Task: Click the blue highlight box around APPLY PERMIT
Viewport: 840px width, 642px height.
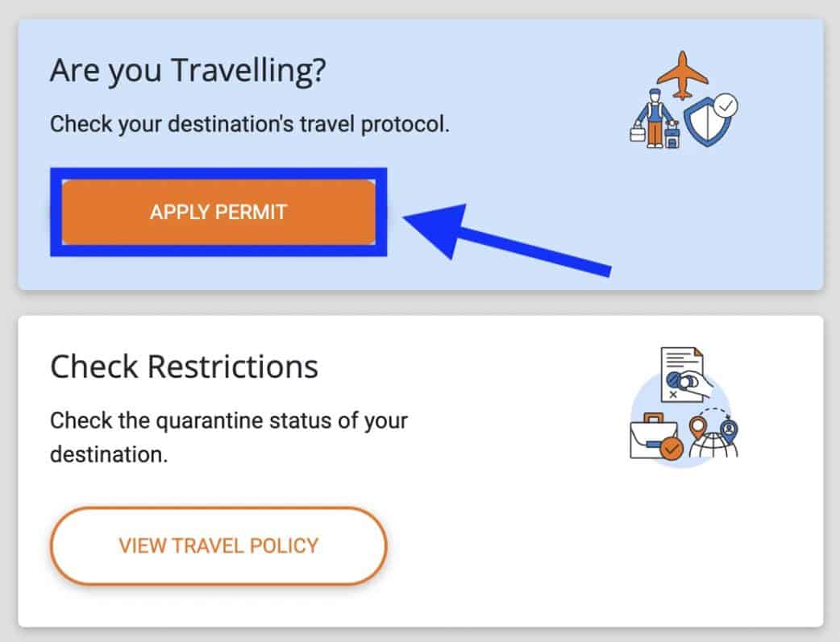Action: (x=218, y=173)
